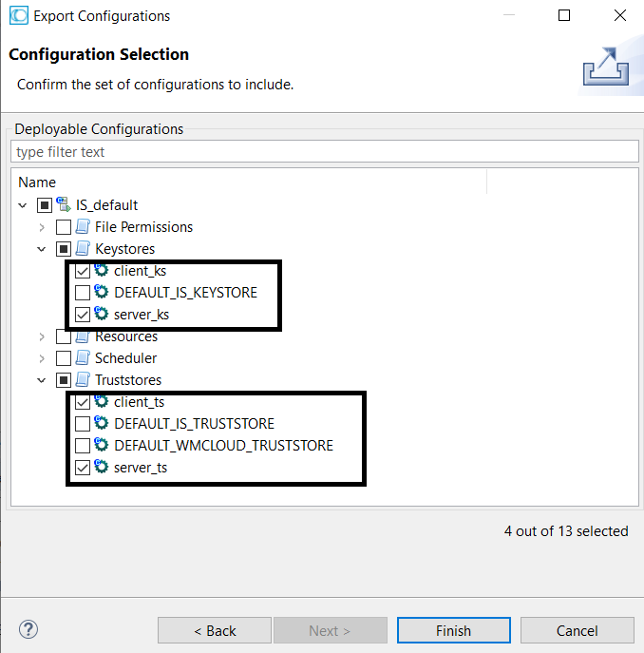Click the Finish button

pyautogui.click(x=453, y=630)
